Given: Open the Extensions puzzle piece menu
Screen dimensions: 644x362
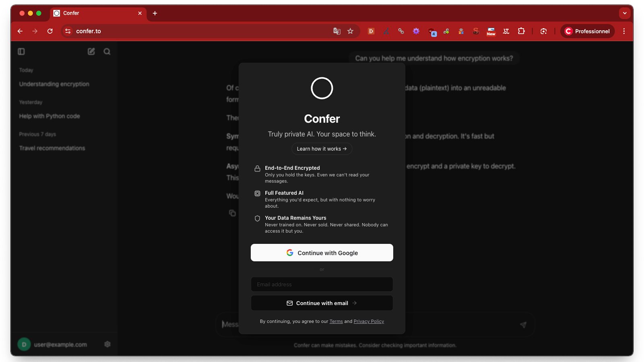Looking at the screenshot, I should 521,31.
